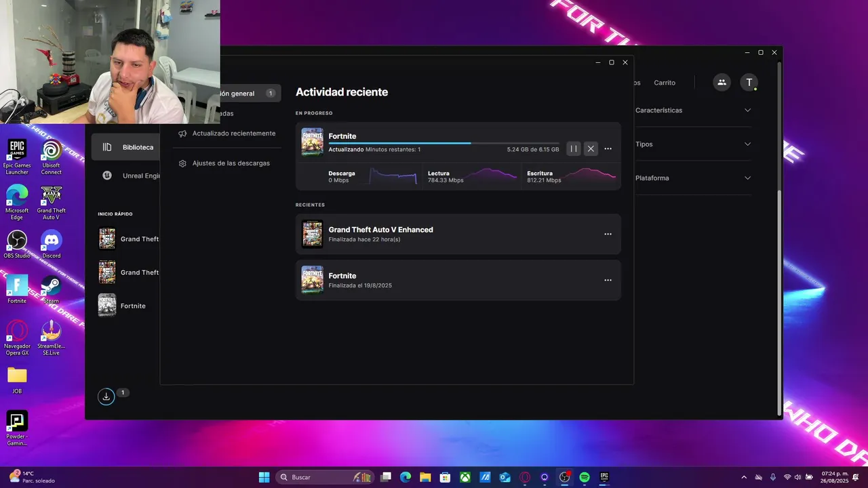The height and width of the screenshot is (488, 868).
Task: Open the Carrito link
Action: tap(665, 83)
